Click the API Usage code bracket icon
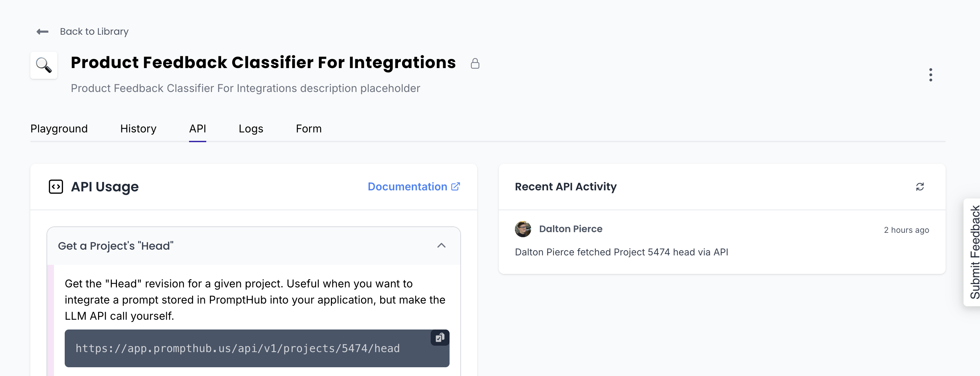980x376 pixels. (x=56, y=187)
